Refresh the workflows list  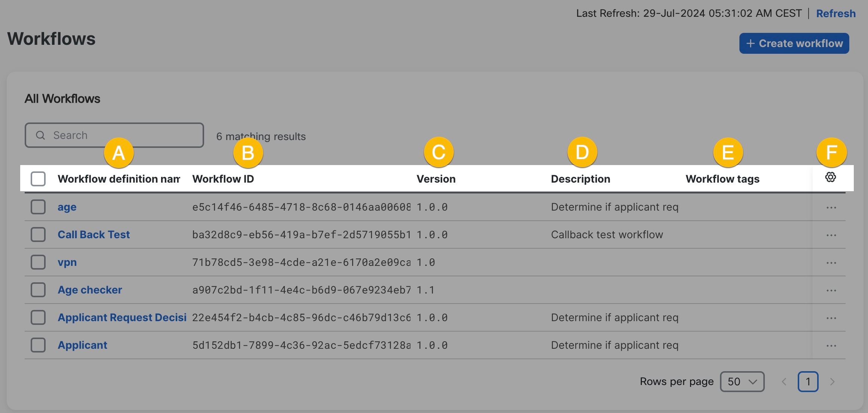click(836, 13)
